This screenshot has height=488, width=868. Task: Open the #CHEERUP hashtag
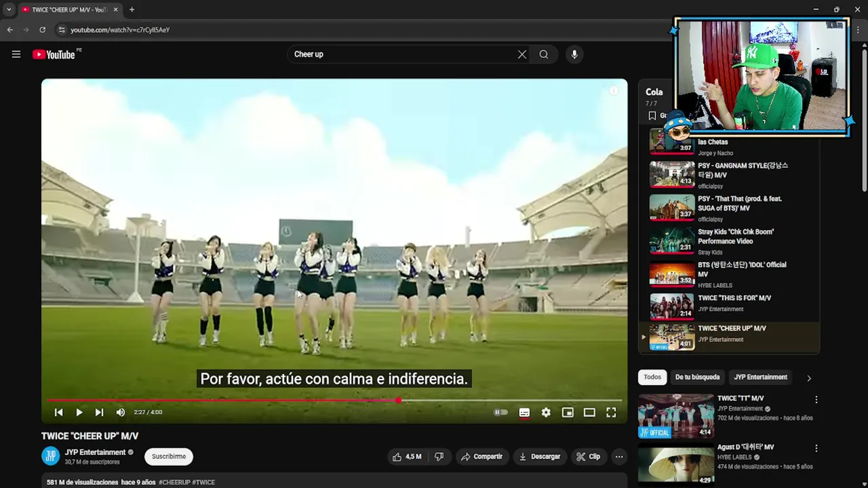[174, 483]
